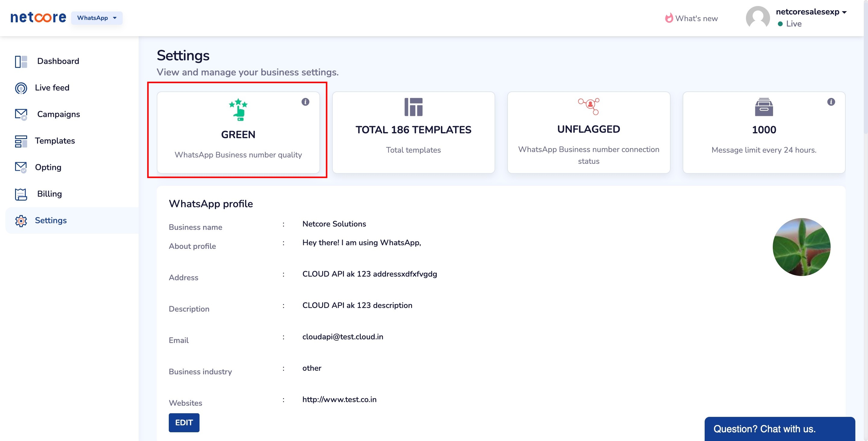Click the templates grid icon in card
The image size is (868, 441).
413,107
